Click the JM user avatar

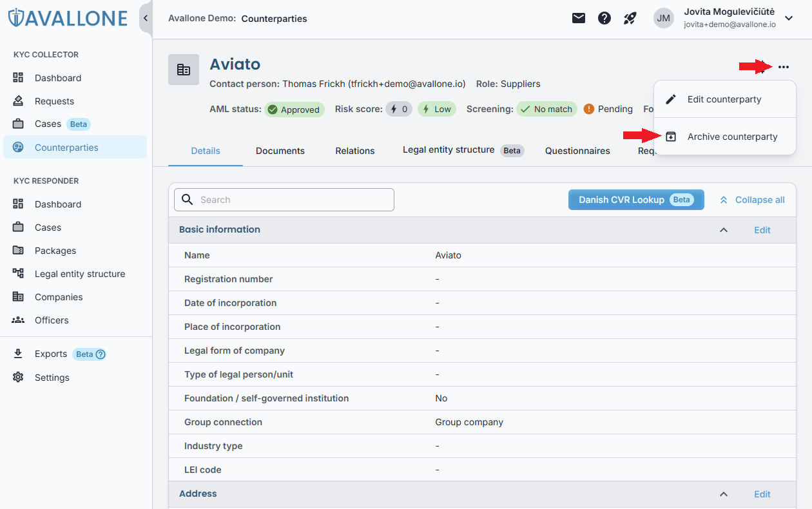click(663, 18)
